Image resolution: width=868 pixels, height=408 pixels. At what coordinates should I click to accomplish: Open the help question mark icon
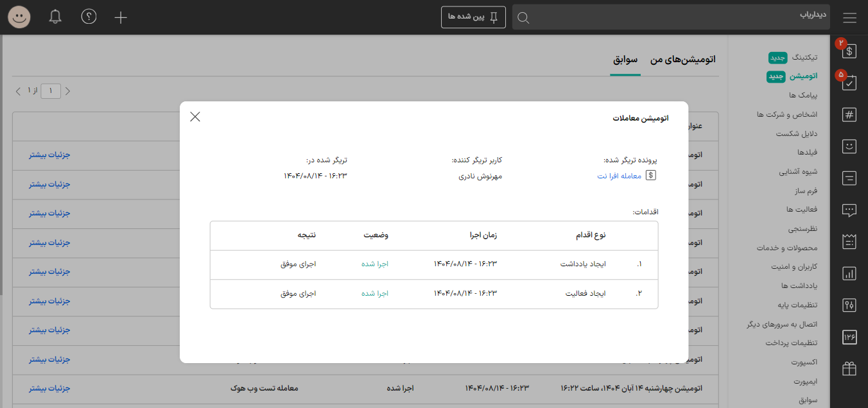click(x=89, y=17)
